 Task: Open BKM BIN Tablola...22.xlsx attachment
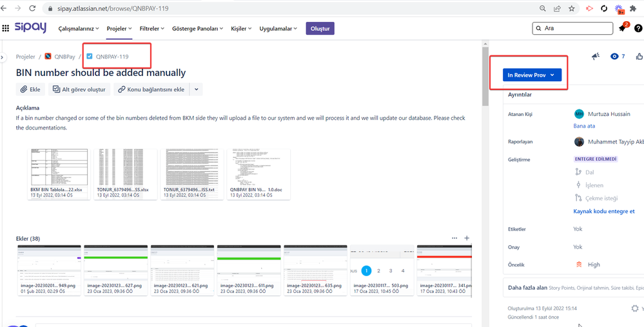point(59,174)
